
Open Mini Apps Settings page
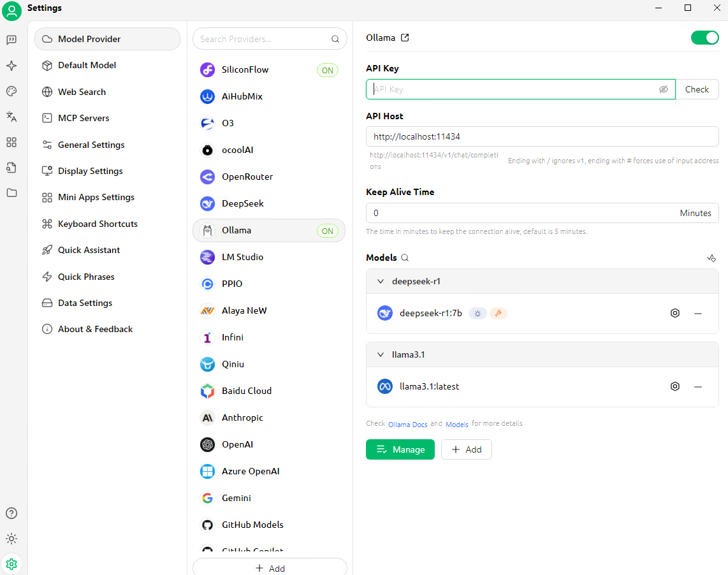(107, 198)
